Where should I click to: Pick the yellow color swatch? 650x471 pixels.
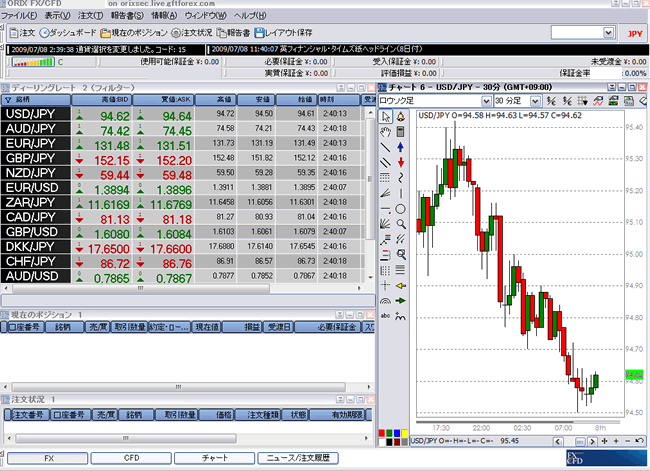(x=405, y=433)
